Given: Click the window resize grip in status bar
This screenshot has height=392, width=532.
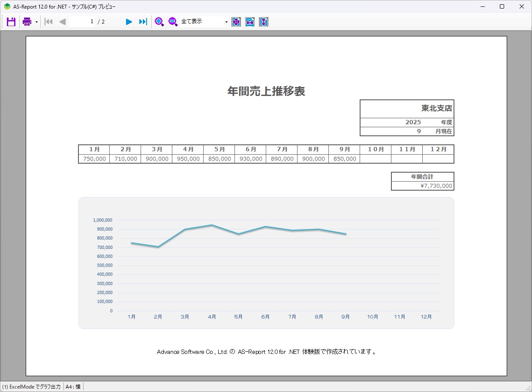Looking at the screenshot, I should click(x=528, y=388).
